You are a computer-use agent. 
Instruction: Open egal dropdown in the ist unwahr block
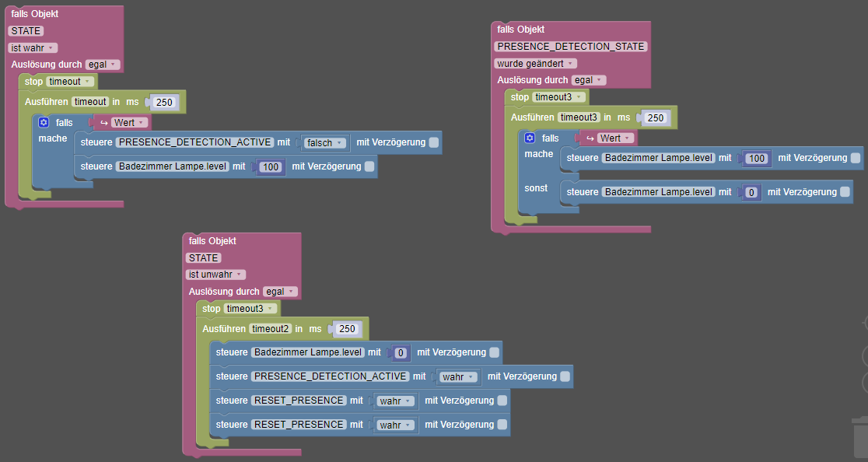pyautogui.click(x=280, y=292)
